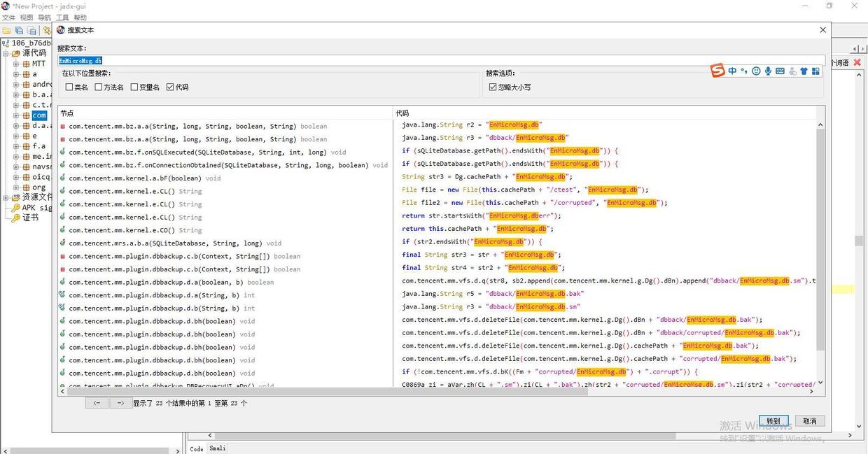The image size is (868, 454).
Task: Open the 工具 menu
Action: 62,17
